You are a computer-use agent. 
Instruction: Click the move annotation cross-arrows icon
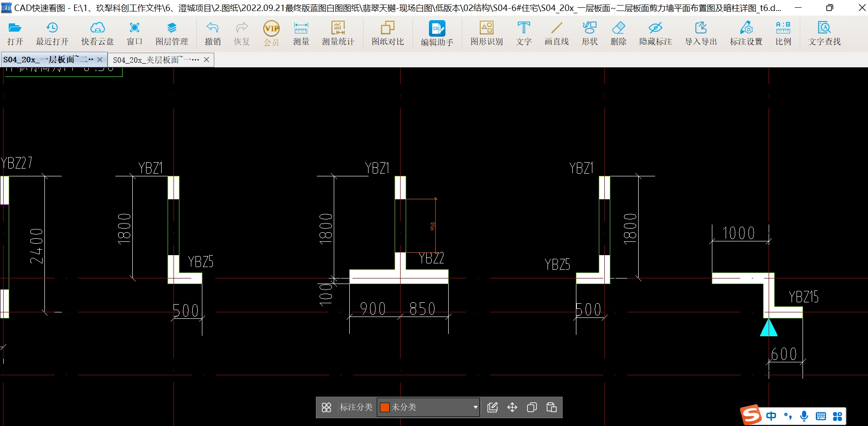point(512,407)
